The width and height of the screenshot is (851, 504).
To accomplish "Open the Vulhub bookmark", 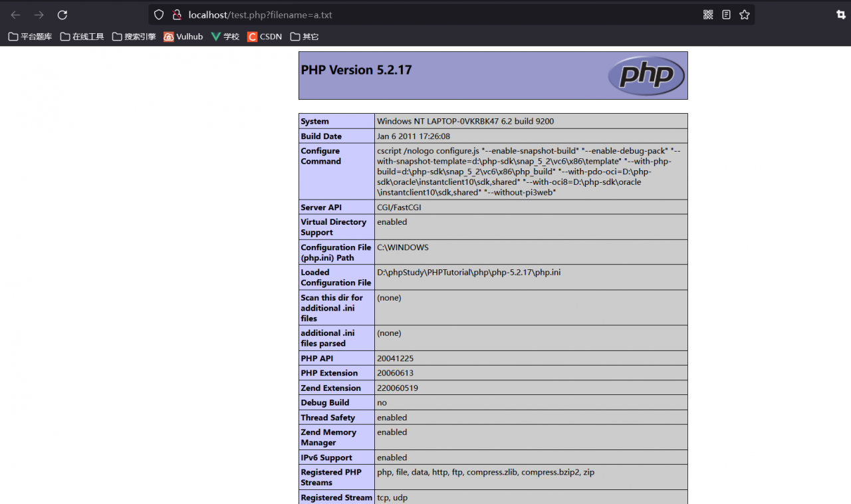I will click(x=183, y=37).
